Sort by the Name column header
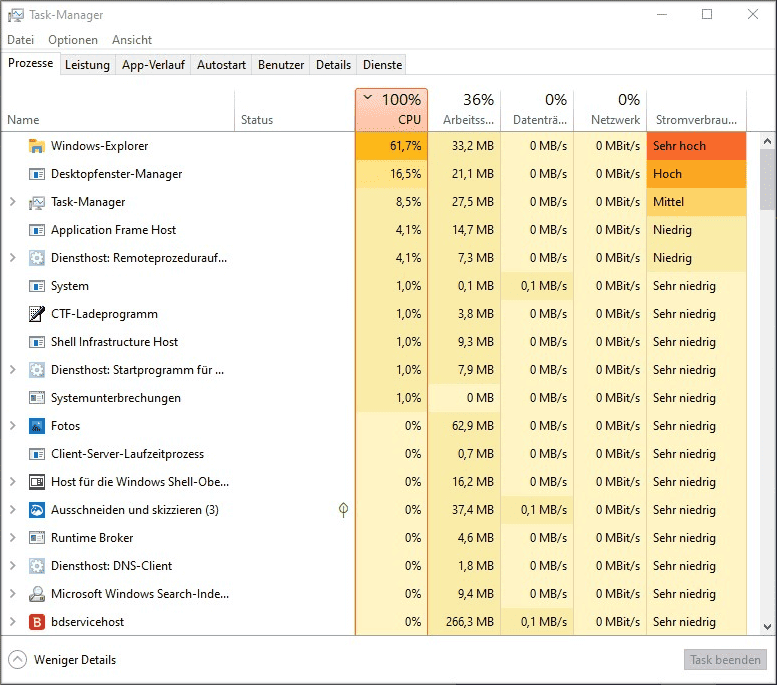The width and height of the screenshot is (777, 685). [x=118, y=110]
